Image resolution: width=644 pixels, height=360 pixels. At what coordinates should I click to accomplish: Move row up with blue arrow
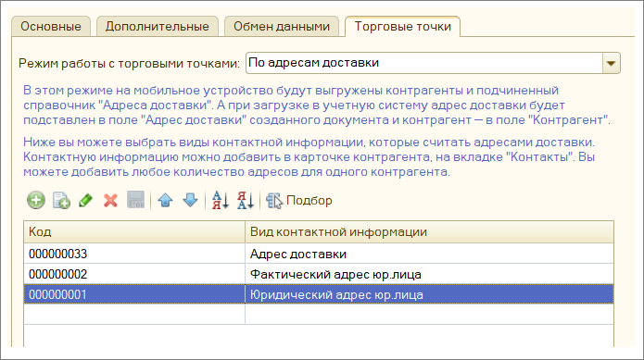(165, 201)
